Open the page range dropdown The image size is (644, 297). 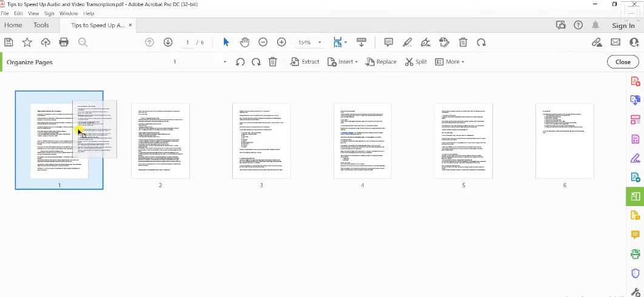[224, 62]
